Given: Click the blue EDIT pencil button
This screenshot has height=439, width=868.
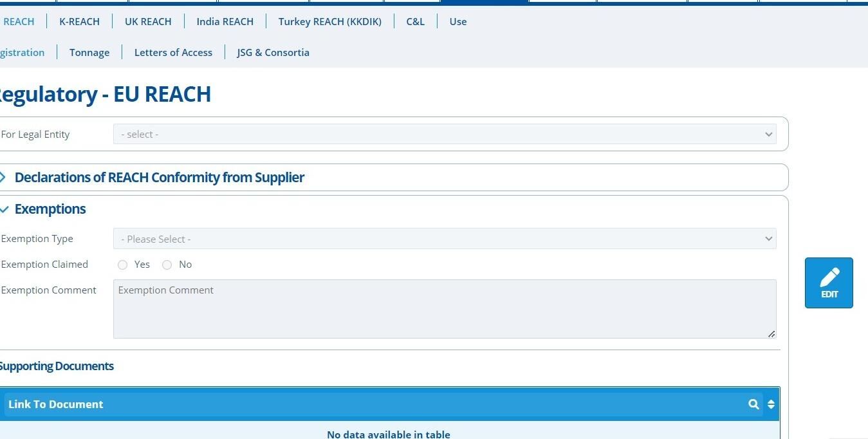Looking at the screenshot, I should coord(829,283).
